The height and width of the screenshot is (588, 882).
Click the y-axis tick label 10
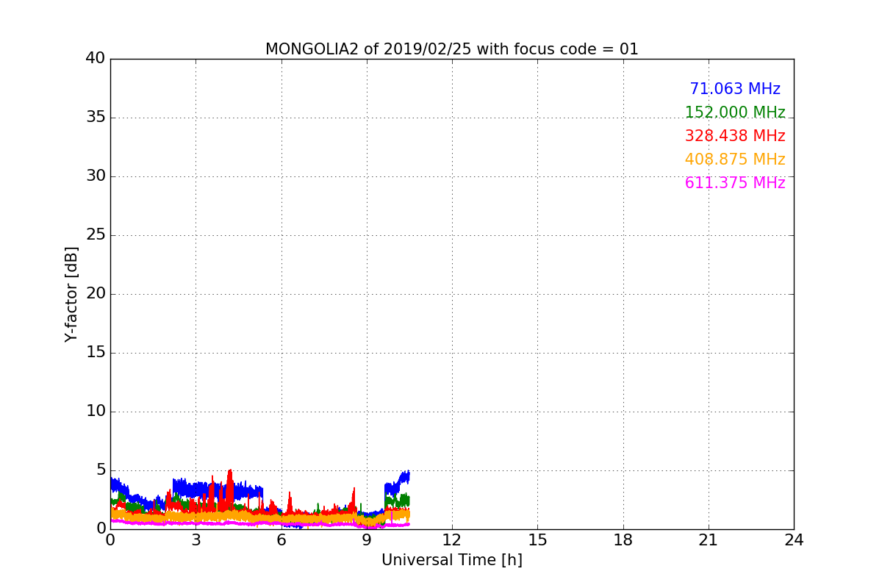tap(96, 411)
